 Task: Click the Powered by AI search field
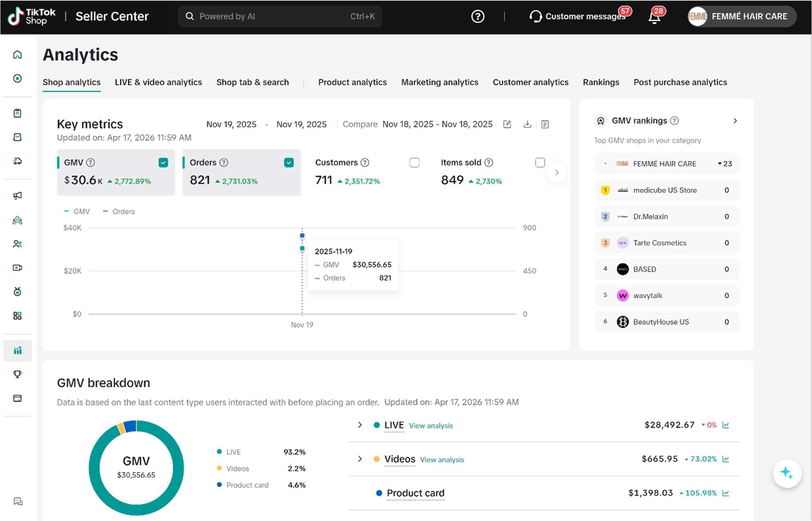click(280, 17)
